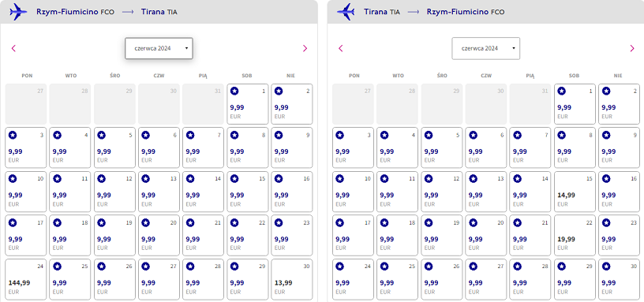Click the airplane icon beside Rzym-Fiumicino FCO → Tirana
This screenshot has height=302, width=644.
18,12
